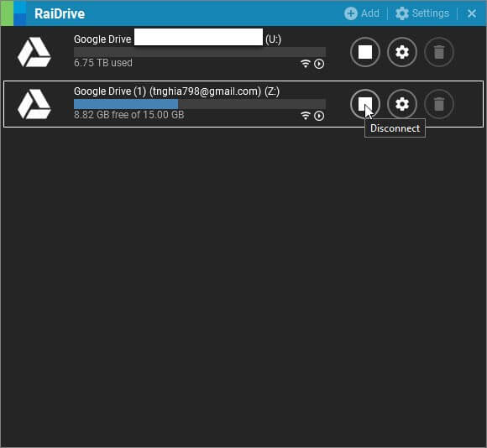The height and width of the screenshot is (448, 487).
Task: Close the RaiDrive window
Action: 472,13
